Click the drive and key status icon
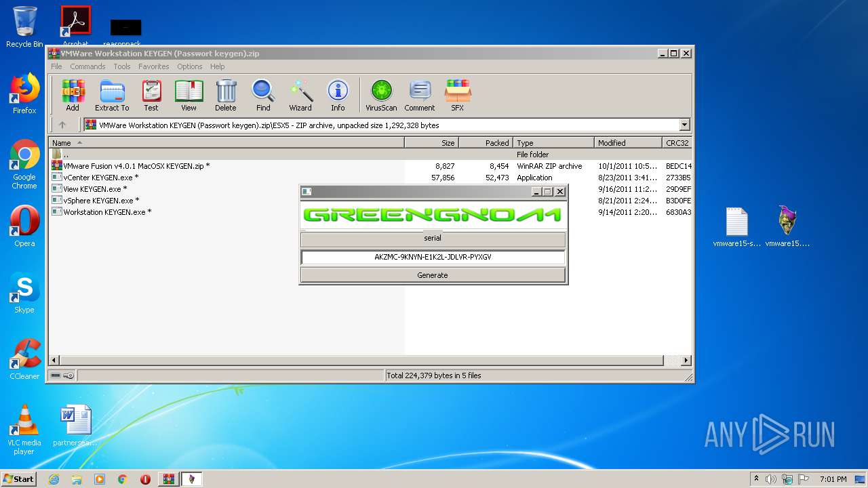 [62, 375]
